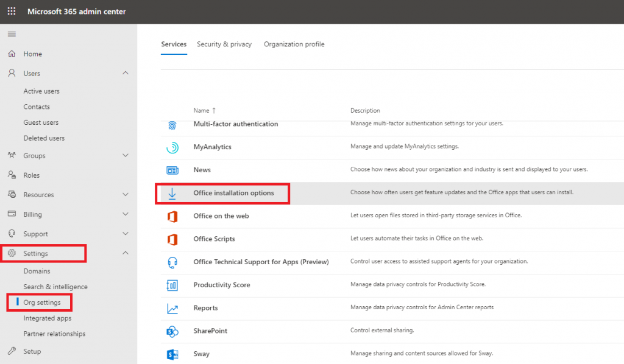Switch to the Services tab
Viewport: 624px width, 364px height.
pyautogui.click(x=174, y=44)
